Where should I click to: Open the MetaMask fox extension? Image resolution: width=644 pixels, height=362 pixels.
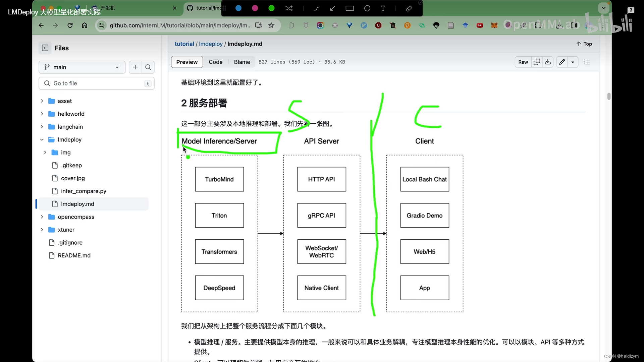(x=494, y=25)
